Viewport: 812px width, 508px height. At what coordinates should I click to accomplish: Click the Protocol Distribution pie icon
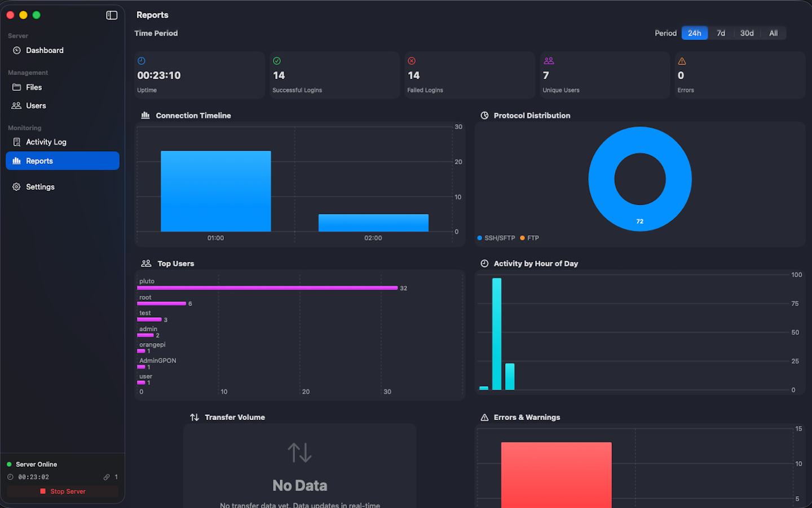[x=484, y=116]
